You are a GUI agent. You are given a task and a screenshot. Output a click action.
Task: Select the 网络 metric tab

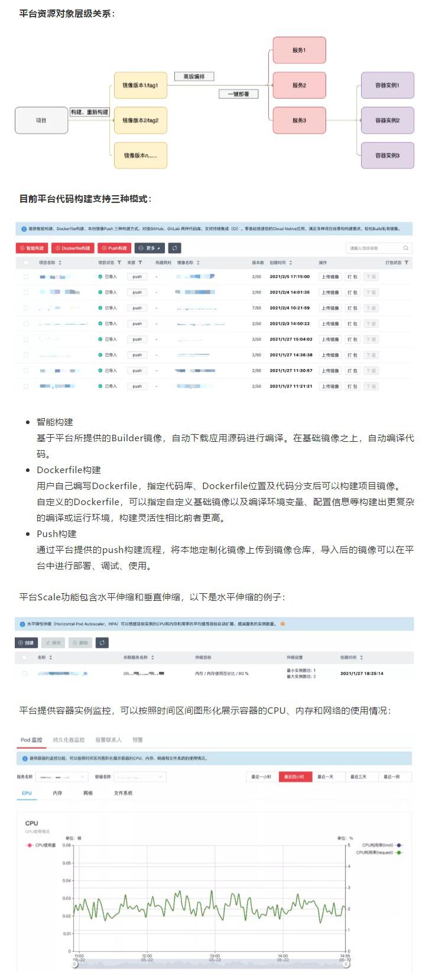point(88,793)
